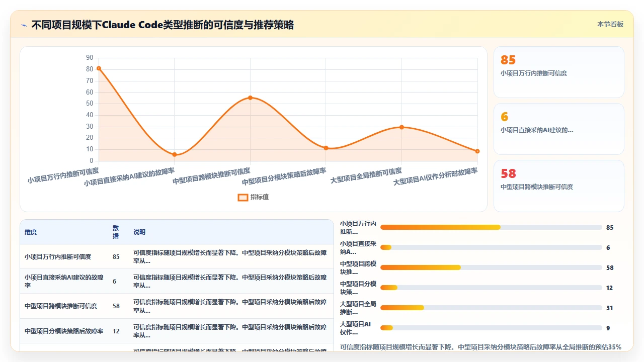
Task: Click the chart point for 大型项目AI仅作分析时故障率
Action: click(477, 151)
